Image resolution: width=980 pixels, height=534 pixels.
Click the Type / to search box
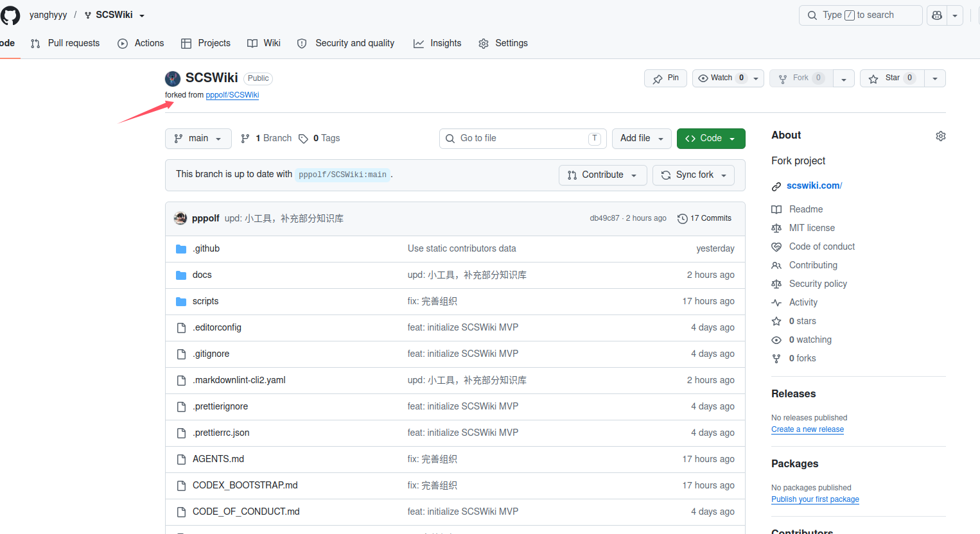click(861, 15)
